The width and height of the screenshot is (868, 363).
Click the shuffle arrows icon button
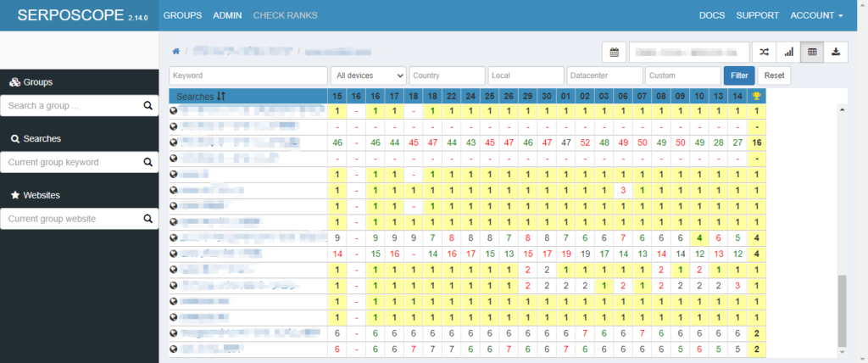pos(763,53)
